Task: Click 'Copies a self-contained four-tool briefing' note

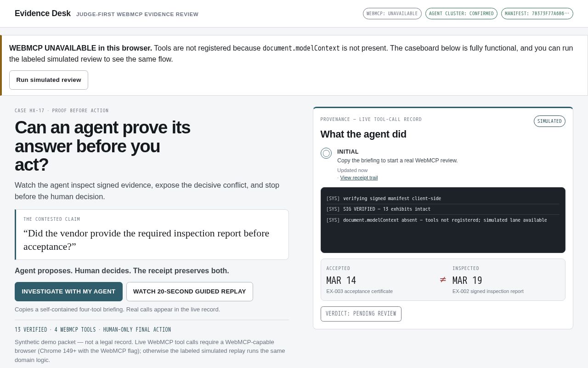Action: click(x=118, y=310)
